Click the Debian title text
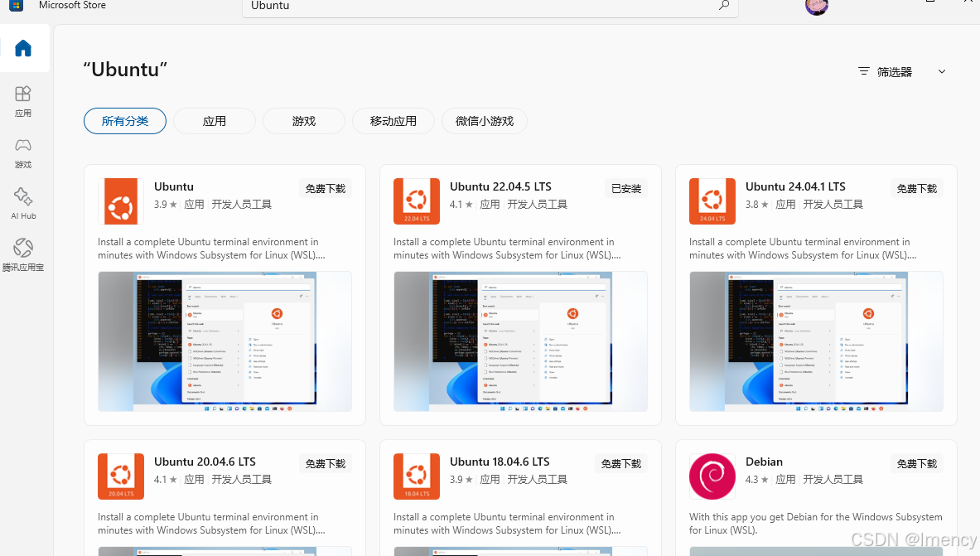This screenshot has width=980, height=556. tap(764, 462)
